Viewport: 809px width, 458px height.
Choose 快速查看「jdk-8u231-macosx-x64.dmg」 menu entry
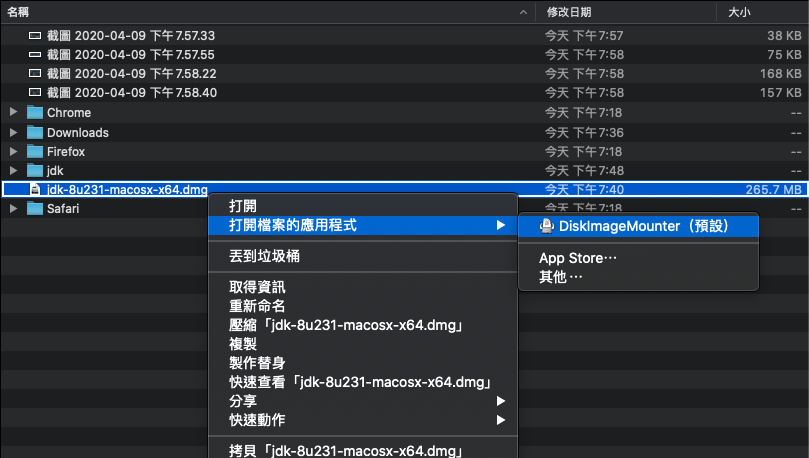point(363,382)
